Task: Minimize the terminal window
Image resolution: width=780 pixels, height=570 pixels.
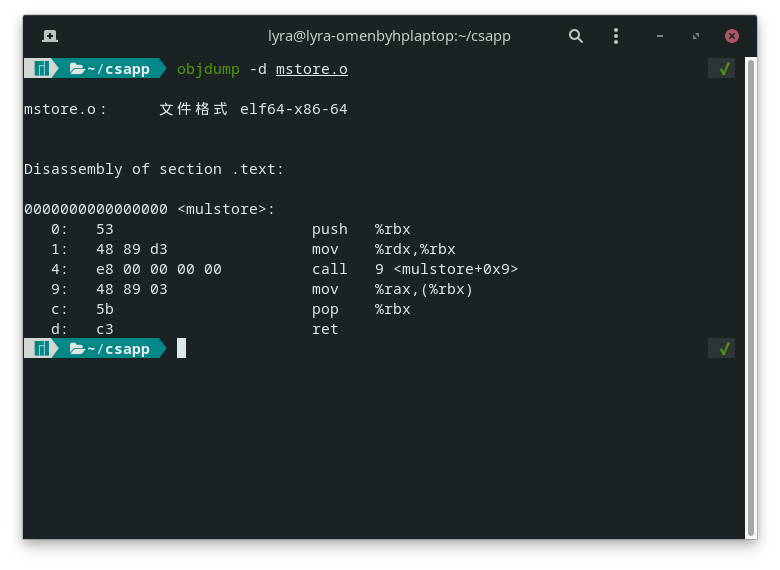Action: click(660, 36)
